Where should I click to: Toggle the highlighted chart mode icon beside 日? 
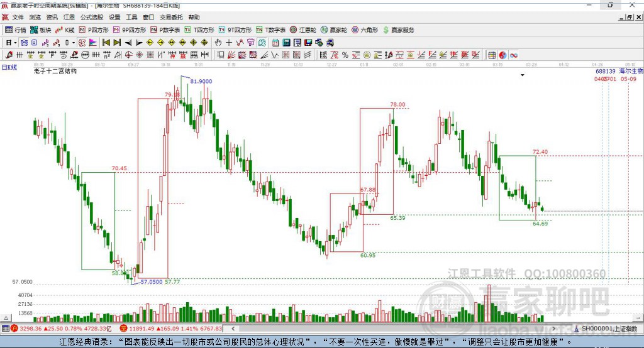[24, 43]
